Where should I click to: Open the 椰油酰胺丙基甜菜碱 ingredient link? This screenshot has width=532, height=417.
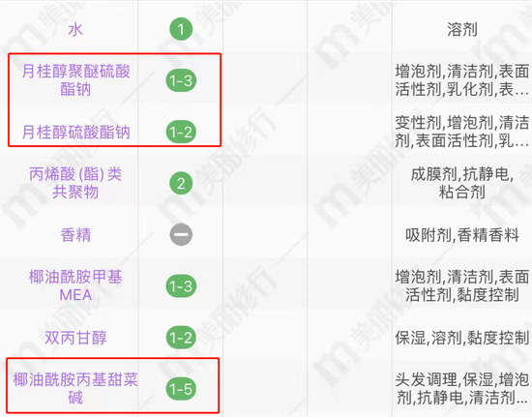pos(75,389)
